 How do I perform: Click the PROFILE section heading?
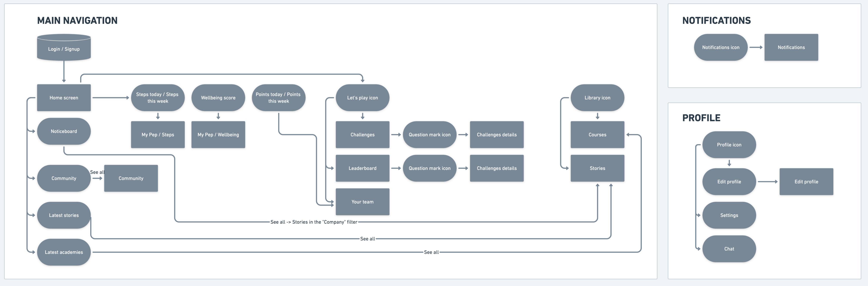tap(701, 118)
